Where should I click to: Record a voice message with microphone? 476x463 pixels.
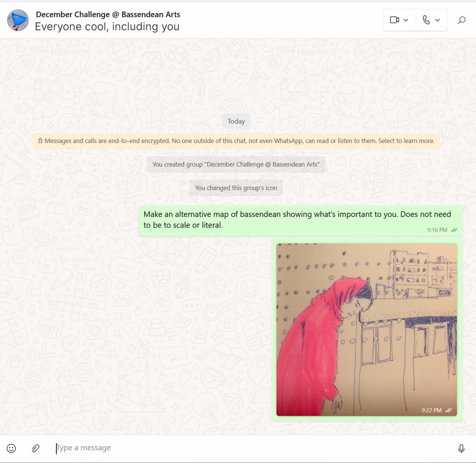coord(461,449)
